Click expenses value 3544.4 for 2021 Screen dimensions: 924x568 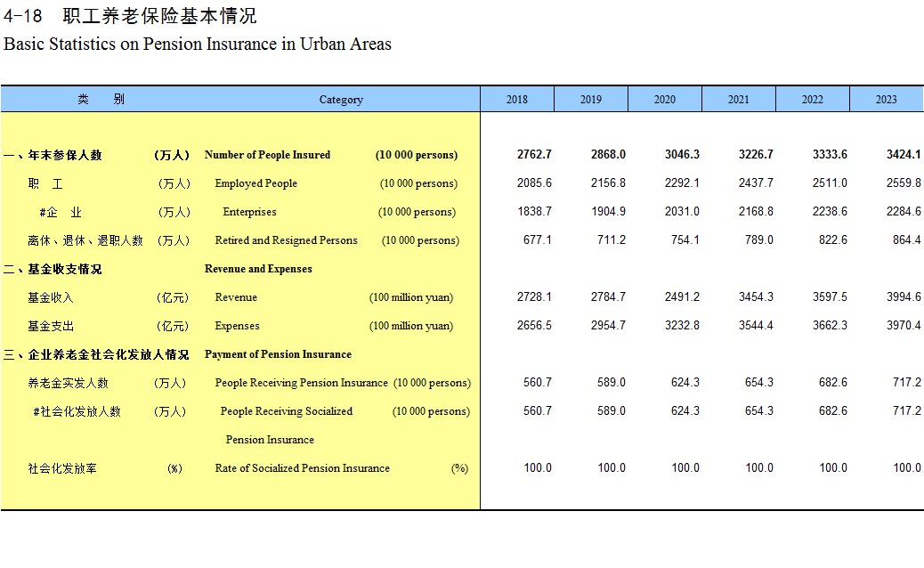pos(756,325)
